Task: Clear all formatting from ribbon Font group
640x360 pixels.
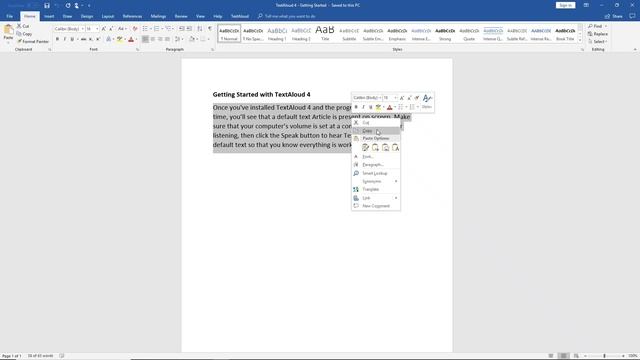Action: [135, 29]
